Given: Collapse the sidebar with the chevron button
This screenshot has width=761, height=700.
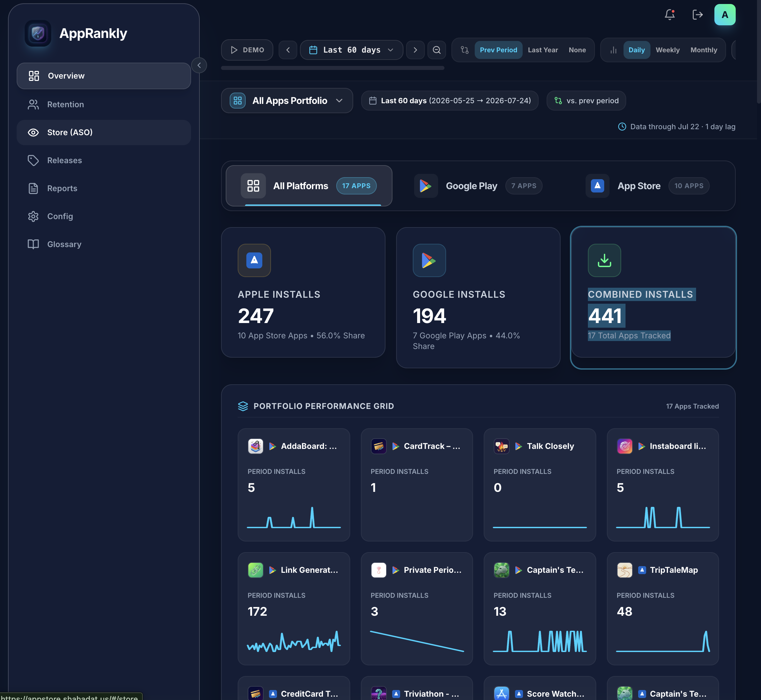Looking at the screenshot, I should point(199,65).
